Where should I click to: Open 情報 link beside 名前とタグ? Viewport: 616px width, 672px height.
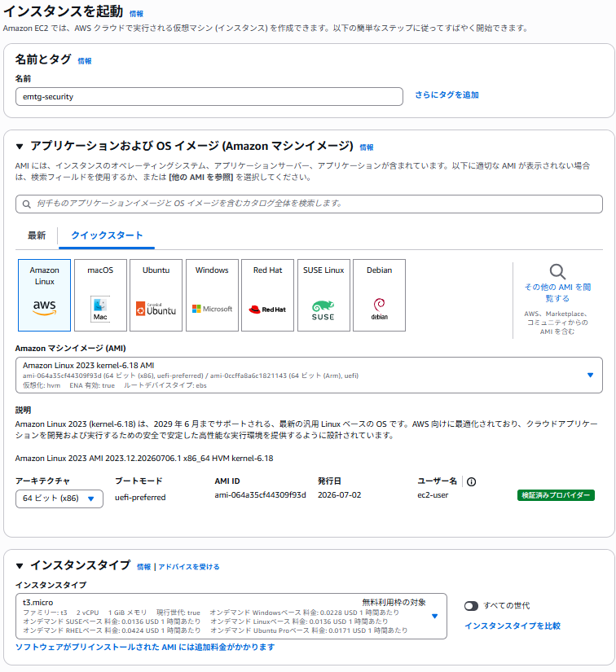coord(85,61)
